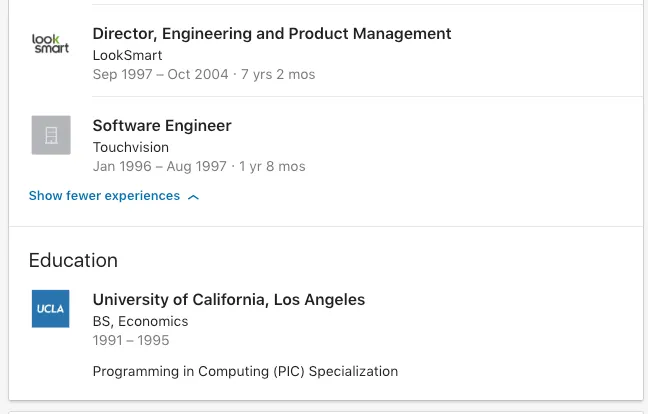Click Programming in Computing (PIC) Specialization text
This screenshot has width=648, height=414.
[x=245, y=371]
